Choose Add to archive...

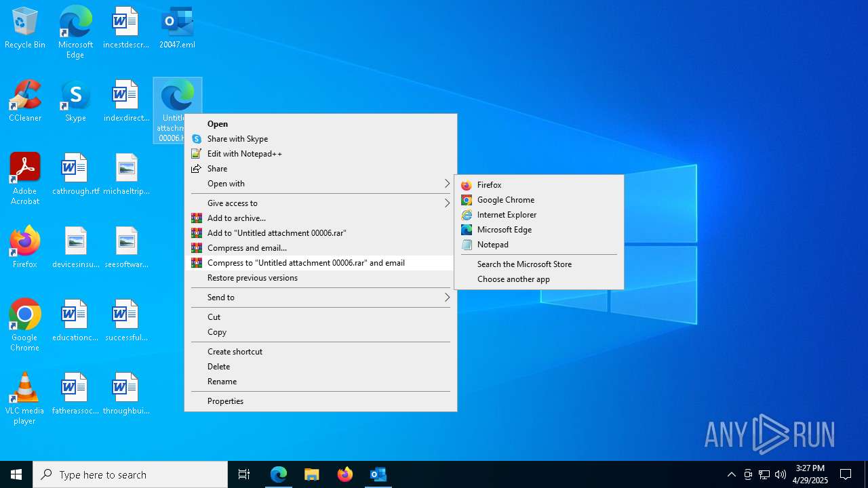(320, 218)
